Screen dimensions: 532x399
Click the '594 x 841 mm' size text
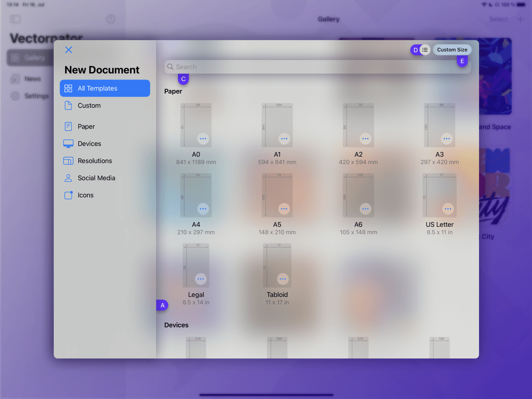(x=277, y=162)
